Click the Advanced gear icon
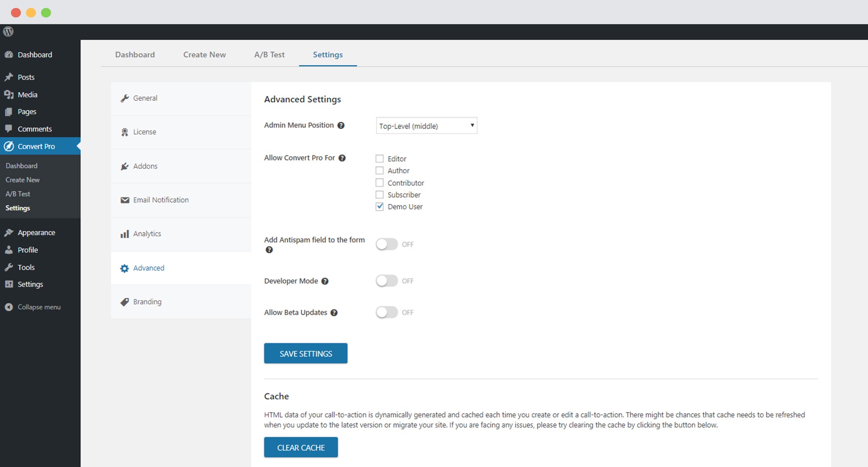Image resolution: width=868 pixels, height=467 pixels. [125, 268]
